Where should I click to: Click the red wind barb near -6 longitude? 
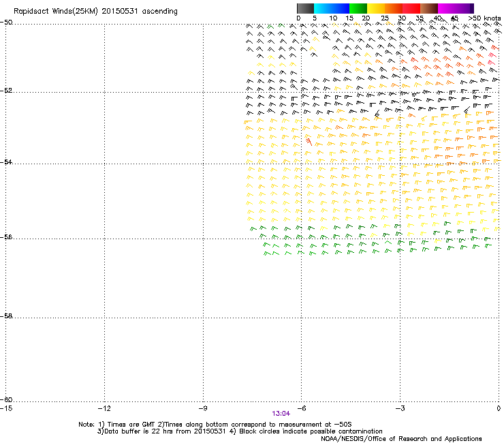(309, 141)
